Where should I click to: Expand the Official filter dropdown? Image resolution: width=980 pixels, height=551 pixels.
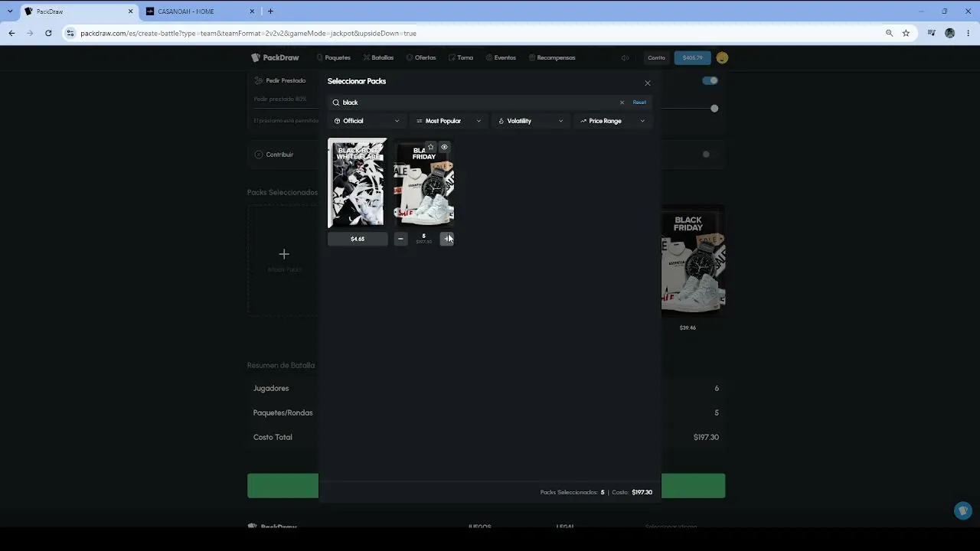tap(367, 121)
